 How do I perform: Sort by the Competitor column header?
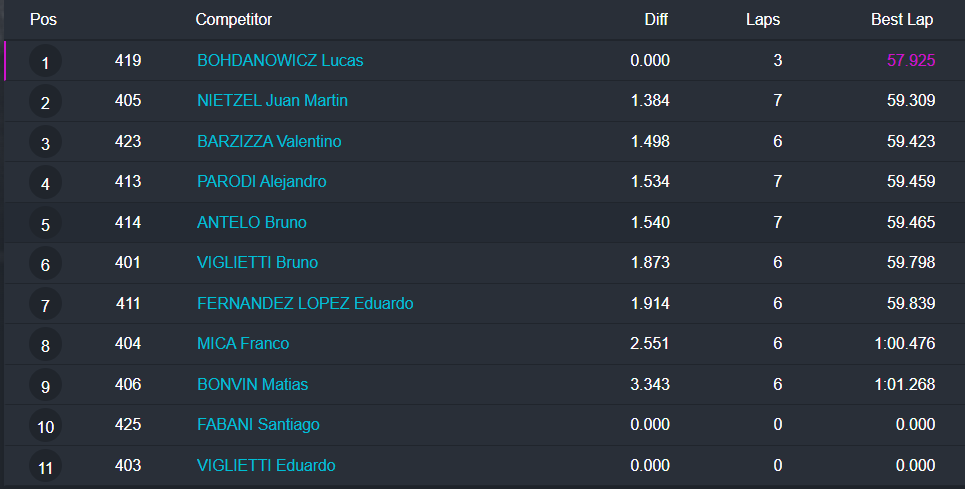click(233, 20)
